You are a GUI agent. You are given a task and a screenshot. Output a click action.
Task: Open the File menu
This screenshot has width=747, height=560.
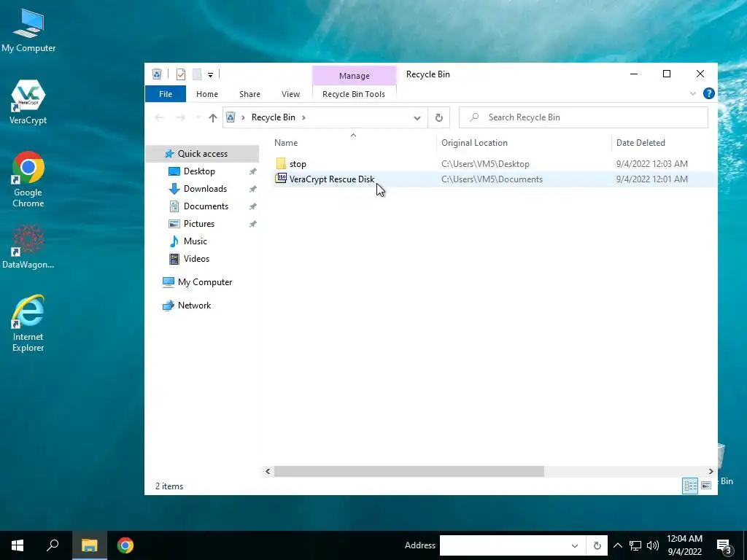pyautogui.click(x=166, y=94)
